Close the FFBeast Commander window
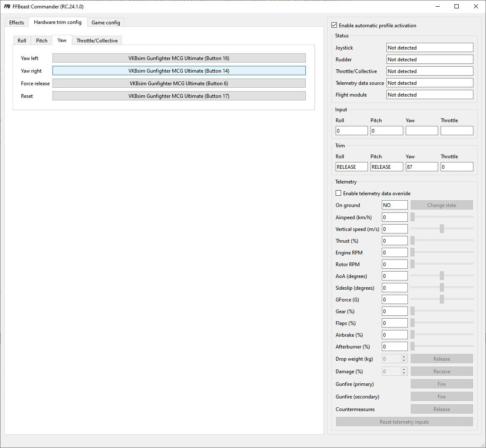Viewport: 486px width, 448px height. 476,6
